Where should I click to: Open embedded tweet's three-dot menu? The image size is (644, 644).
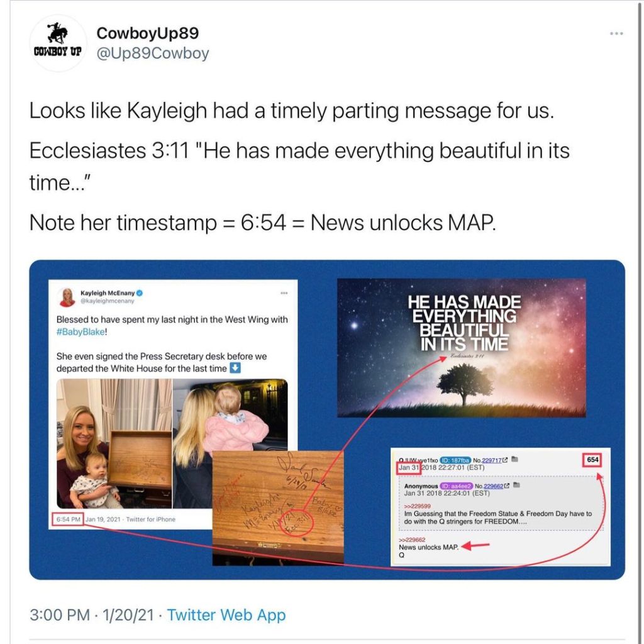pyautogui.click(x=284, y=293)
